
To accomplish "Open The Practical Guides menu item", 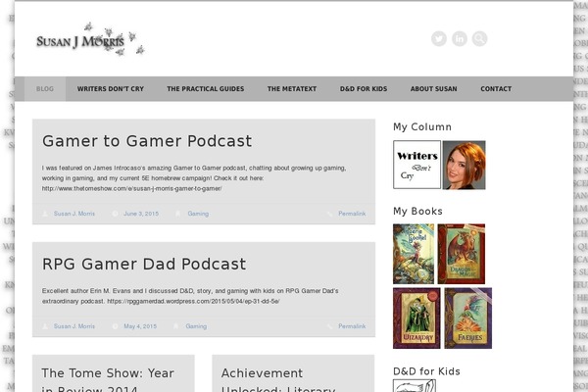I will point(206,89).
